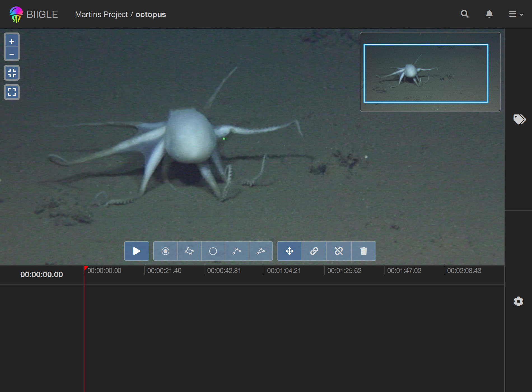Toggle the link annotations tool

pyautogui.click(x=314, y=251)
